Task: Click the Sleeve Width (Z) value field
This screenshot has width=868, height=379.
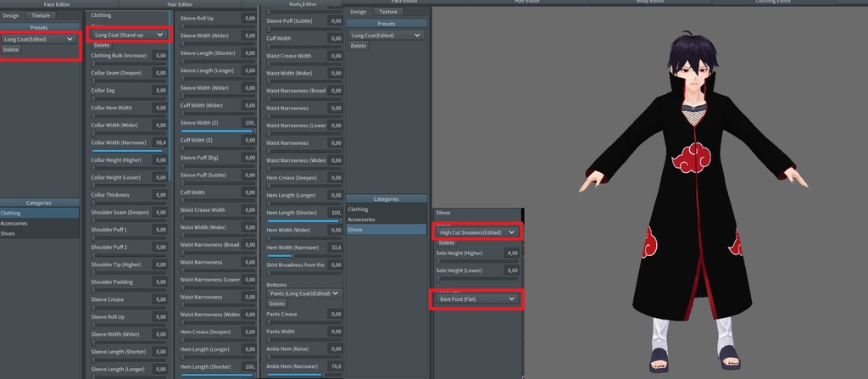Action: pos(248,122)
